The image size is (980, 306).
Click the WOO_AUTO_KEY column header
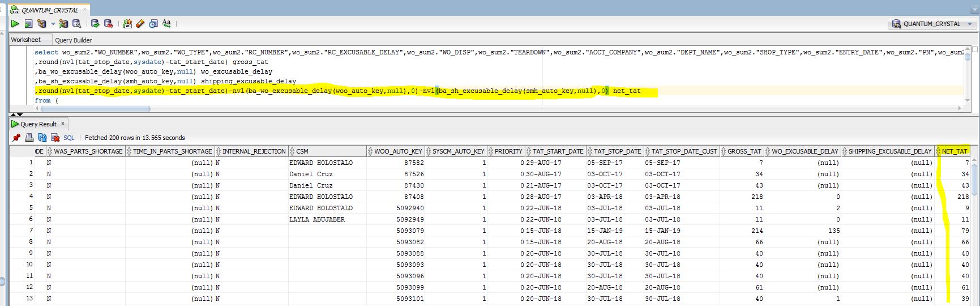pos(396,151)
